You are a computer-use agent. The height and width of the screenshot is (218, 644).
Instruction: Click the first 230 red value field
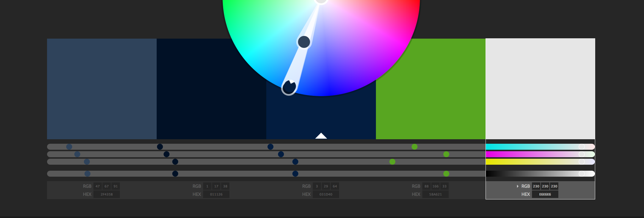536,186
